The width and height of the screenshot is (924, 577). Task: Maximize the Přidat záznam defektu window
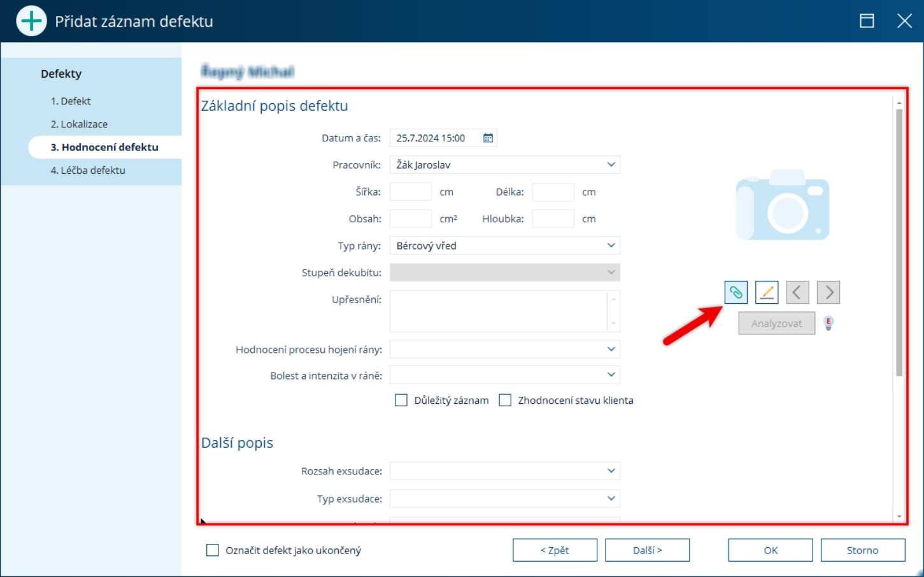click(867, 21)
